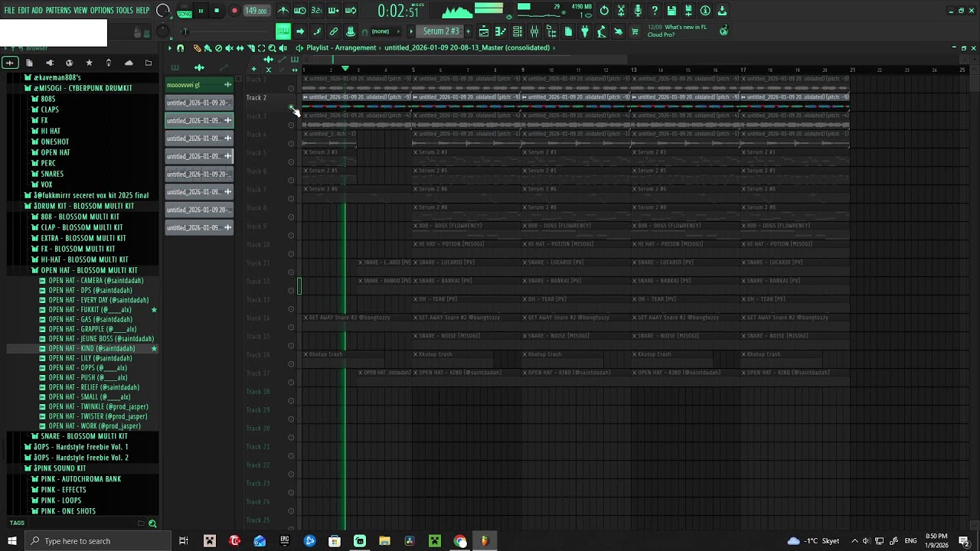Toggle the metronome button

(283, 11)
